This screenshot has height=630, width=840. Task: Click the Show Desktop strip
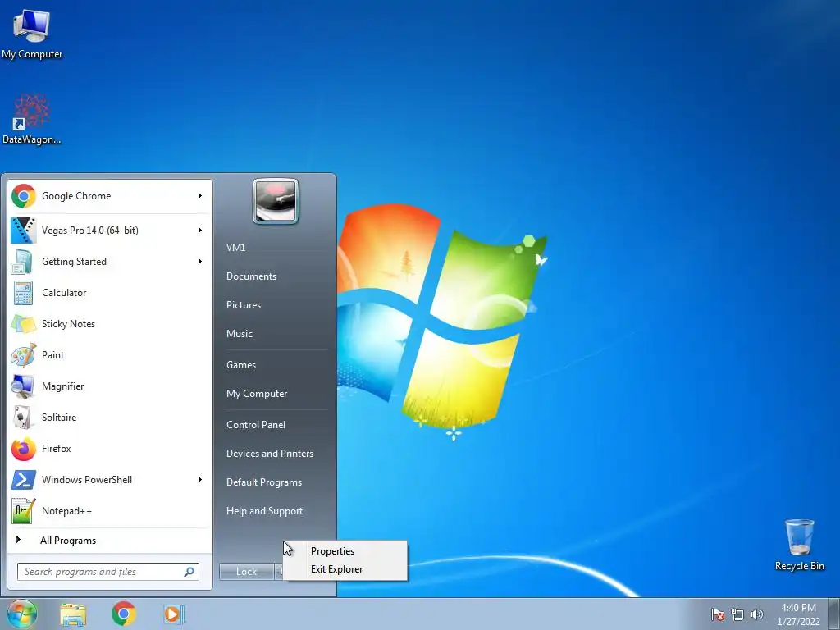pos(834,614)
